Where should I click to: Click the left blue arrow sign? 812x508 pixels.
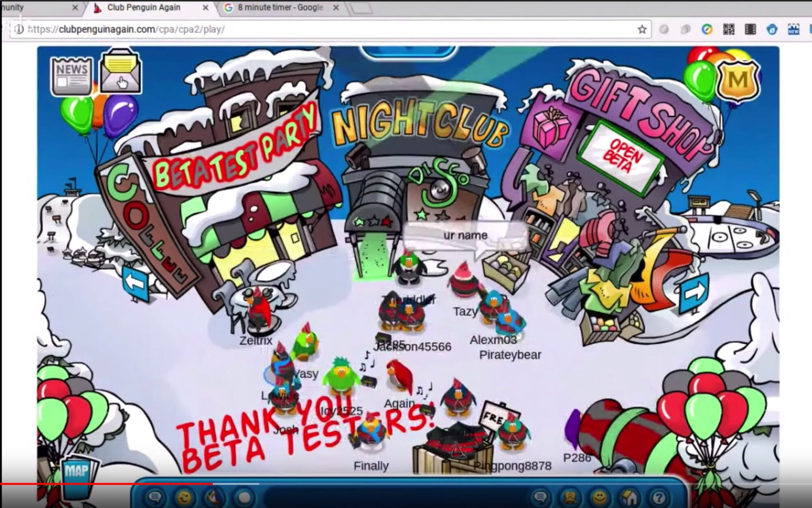[x=136, y=282]
